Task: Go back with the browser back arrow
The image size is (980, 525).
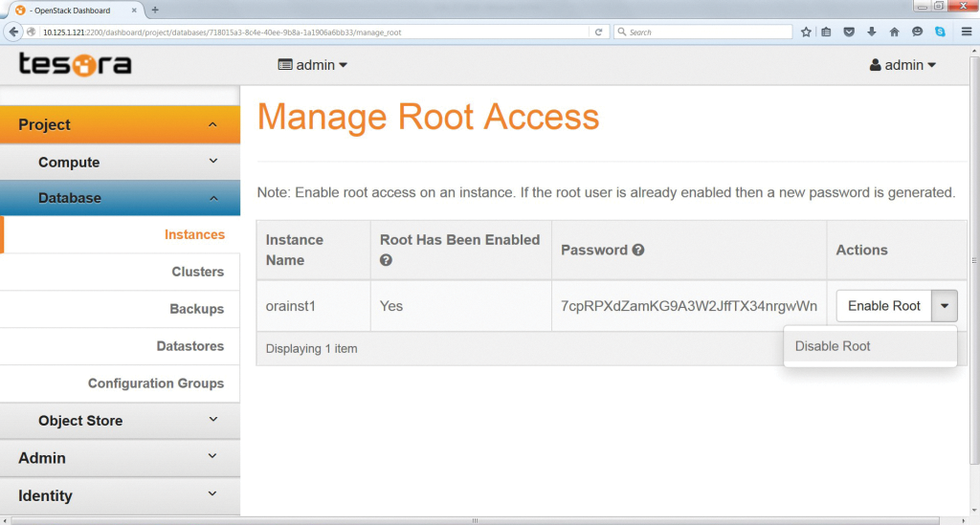Action: tap(13, 32)
